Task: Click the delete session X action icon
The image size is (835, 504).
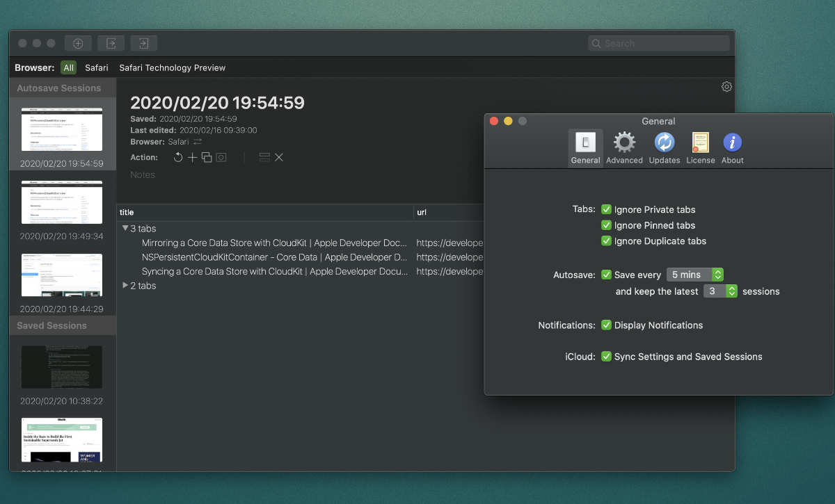Action: 279,158
